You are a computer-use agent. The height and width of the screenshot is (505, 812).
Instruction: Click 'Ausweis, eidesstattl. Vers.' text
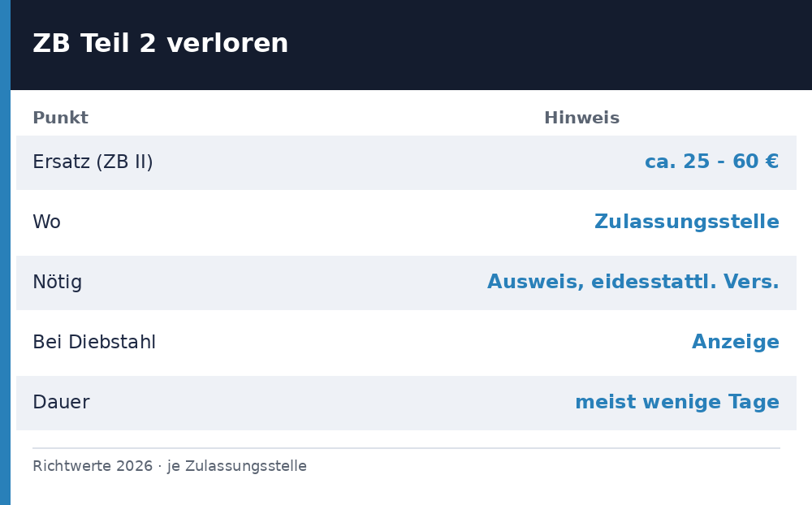(x=633, y=282)
